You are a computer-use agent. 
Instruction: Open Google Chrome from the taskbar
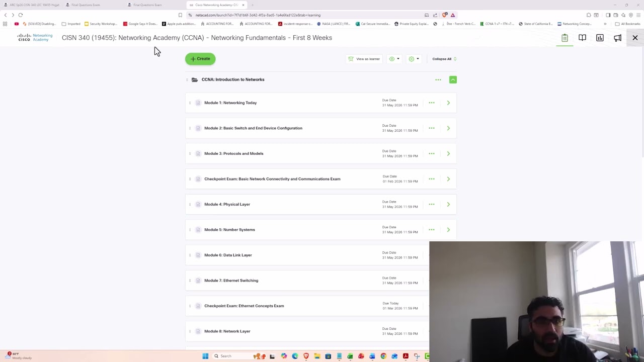tap(383, 356)
